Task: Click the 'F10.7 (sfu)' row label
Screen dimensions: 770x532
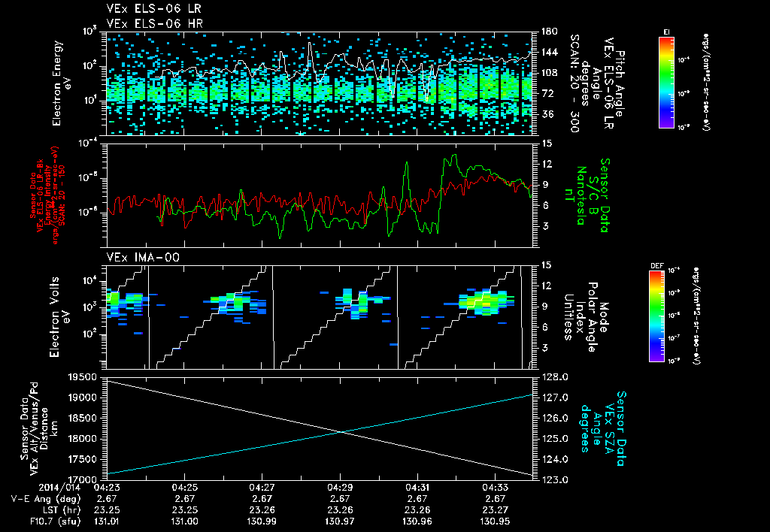Action: (x=54, y=521)
